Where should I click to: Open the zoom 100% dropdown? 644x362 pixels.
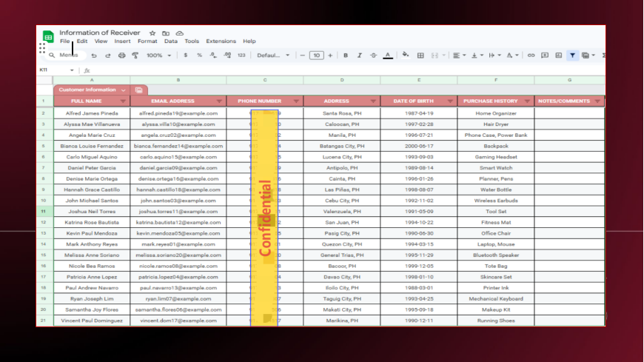158,56
